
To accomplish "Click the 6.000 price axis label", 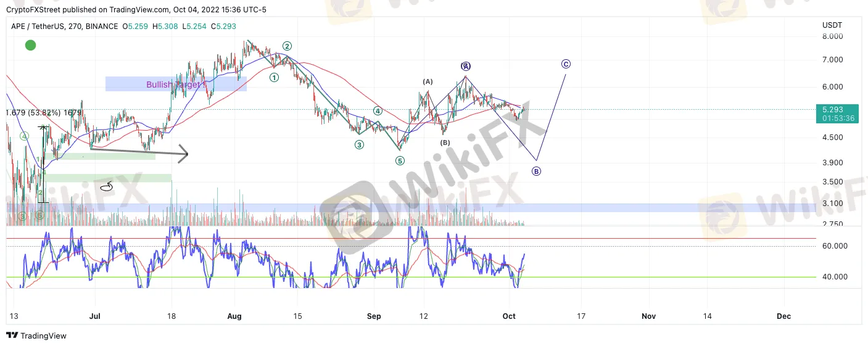I will (832, 87).
